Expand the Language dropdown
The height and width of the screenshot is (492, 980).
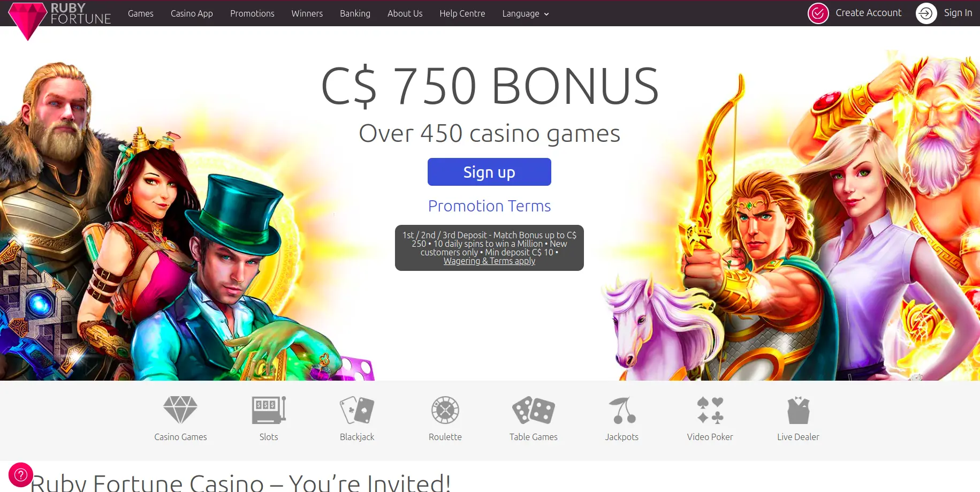[x=526, y=14]
